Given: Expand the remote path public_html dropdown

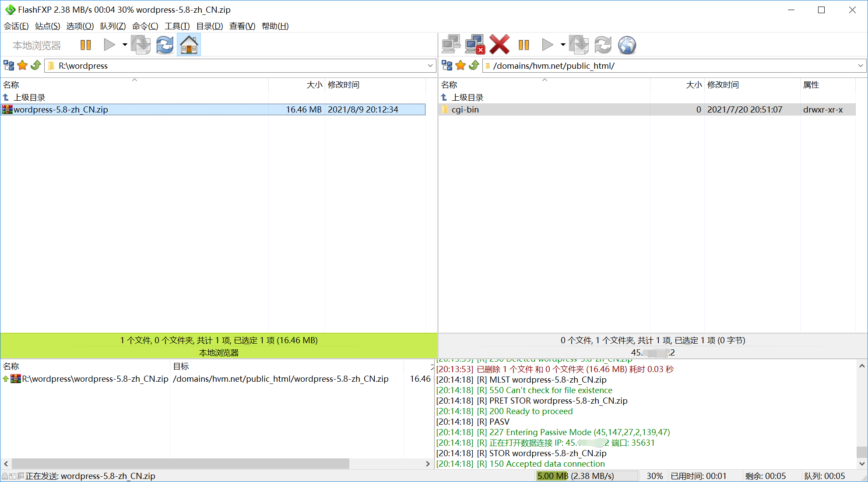Looking at the screenshot, I should tap(860, 66).
